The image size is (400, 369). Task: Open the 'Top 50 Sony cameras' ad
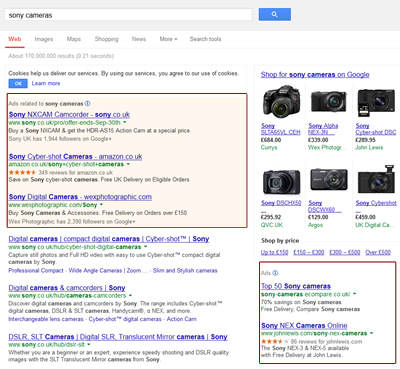296,286
